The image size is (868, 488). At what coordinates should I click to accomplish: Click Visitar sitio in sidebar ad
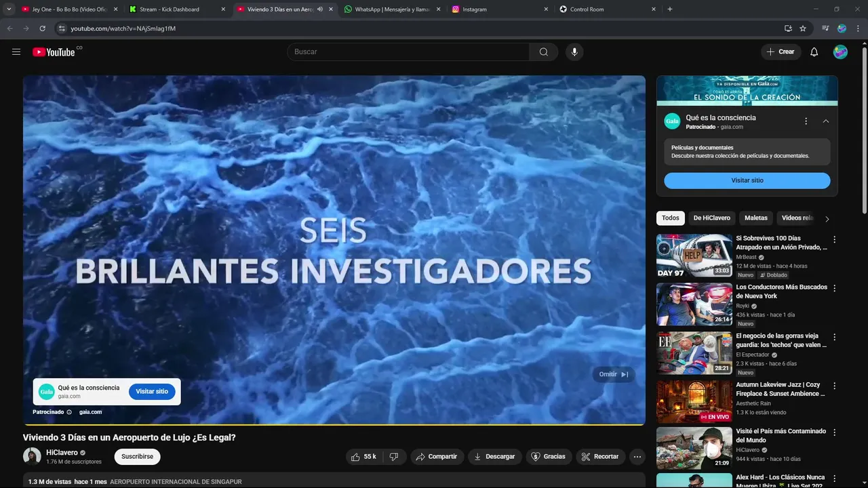747,180
